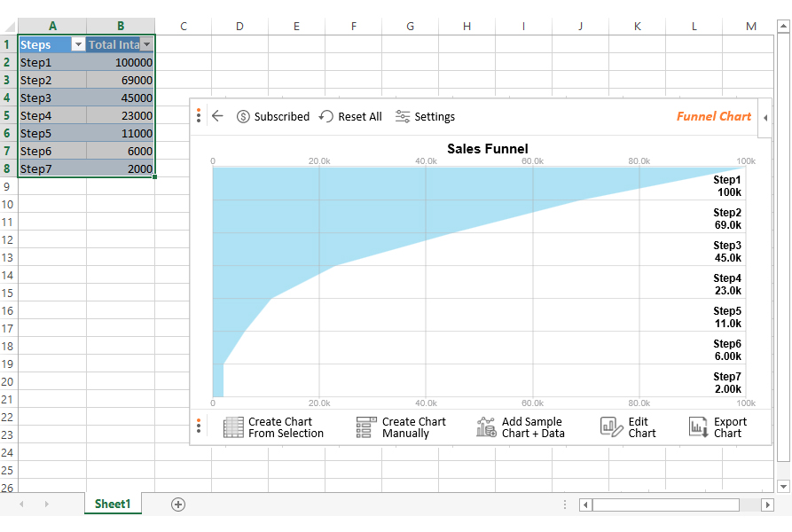Image resolution: width=792 pixels, height=532 pixels.
Task: Click Add Sample Chart + Data text
Action: [x=533, y=427]
